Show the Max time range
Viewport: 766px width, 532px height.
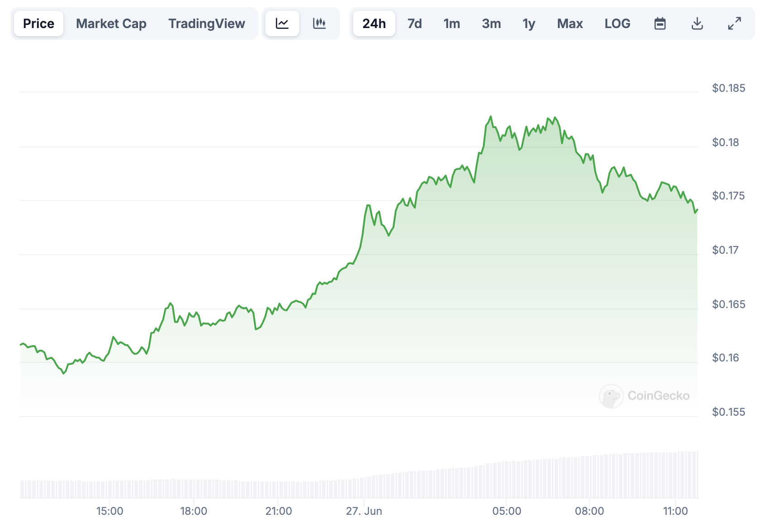570,24
